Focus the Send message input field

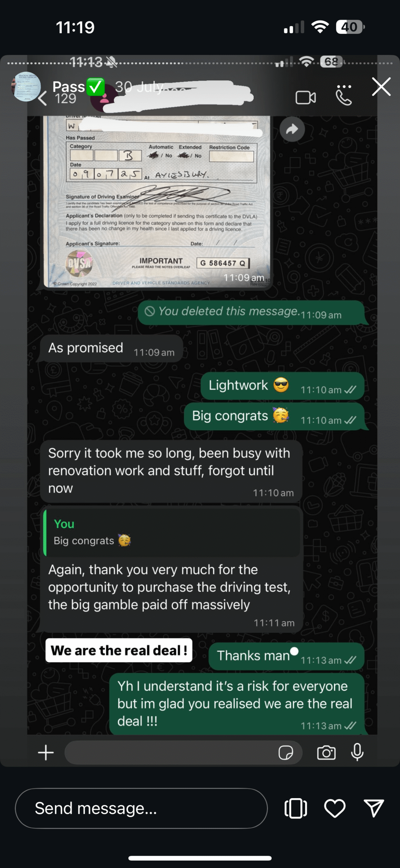(x=141, y=808)
